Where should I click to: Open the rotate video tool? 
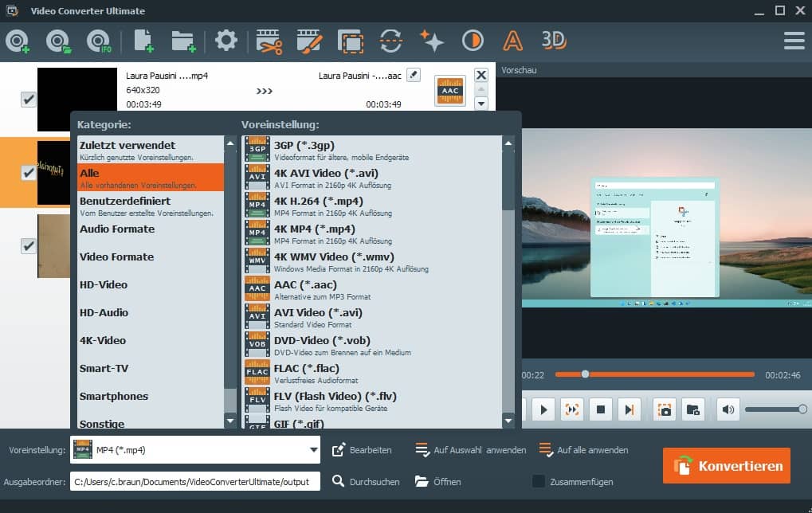pyautogui.click(x=390, y=41)
